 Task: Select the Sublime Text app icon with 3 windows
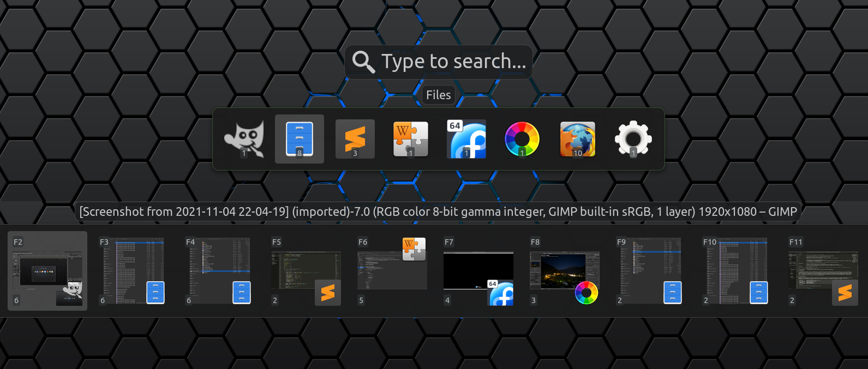355,139
